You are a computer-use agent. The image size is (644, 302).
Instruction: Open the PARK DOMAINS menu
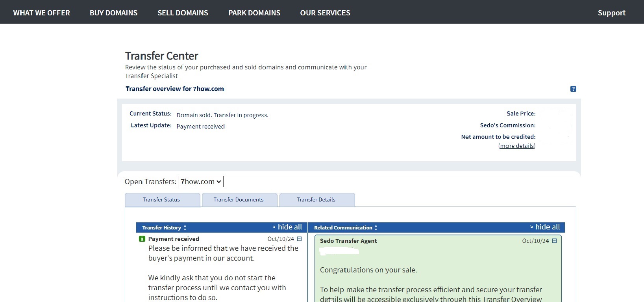click(254, 13)
